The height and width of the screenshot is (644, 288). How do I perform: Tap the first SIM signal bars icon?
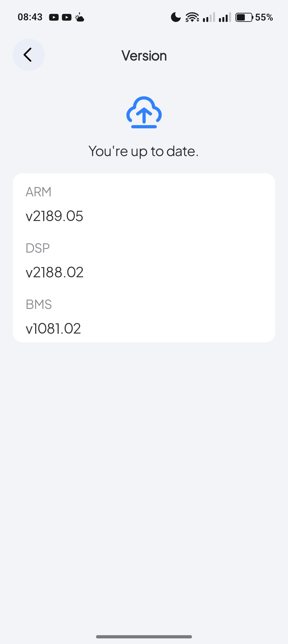coord(209,17)
